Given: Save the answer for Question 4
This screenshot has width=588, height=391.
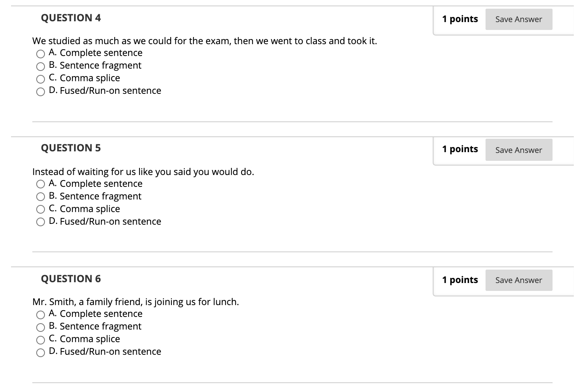Looking at the screenshot, I should [519, 19].
